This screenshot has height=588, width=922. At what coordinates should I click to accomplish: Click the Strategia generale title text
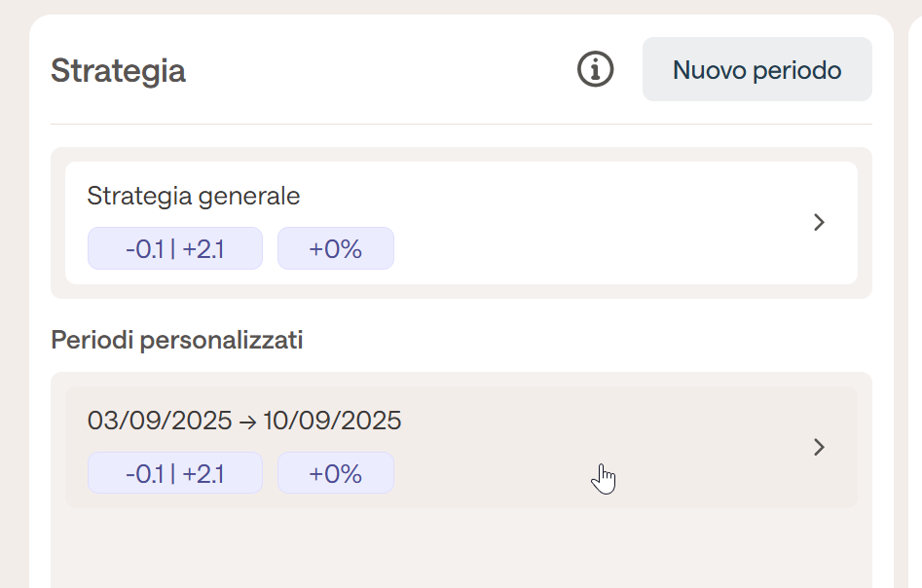click(x=194, y=197)
